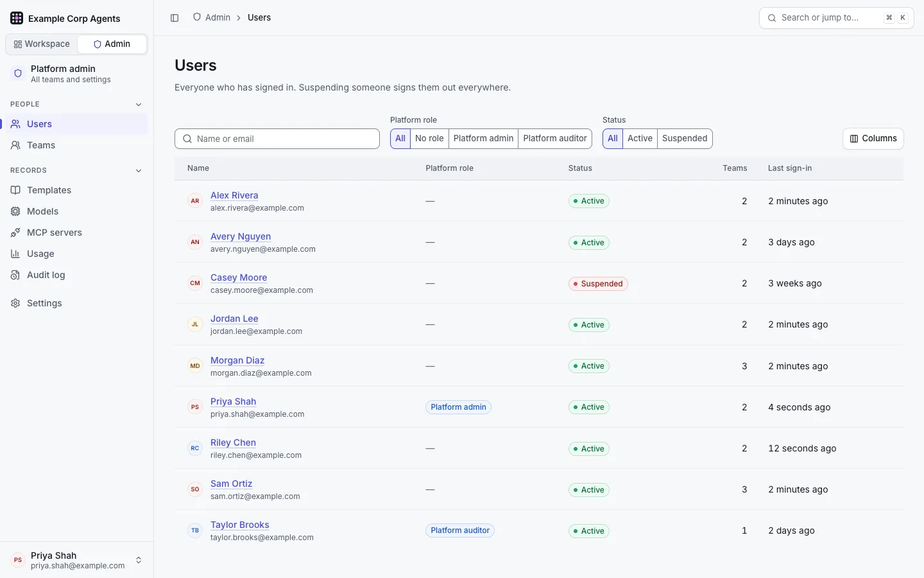Toggle the sidebar collapse icon

tap(175, 18)
